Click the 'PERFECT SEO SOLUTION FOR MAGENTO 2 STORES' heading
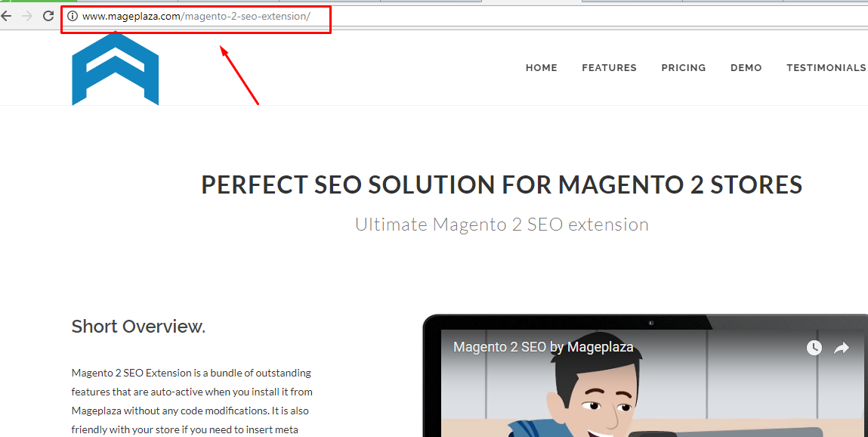 (x=502, y=184)
